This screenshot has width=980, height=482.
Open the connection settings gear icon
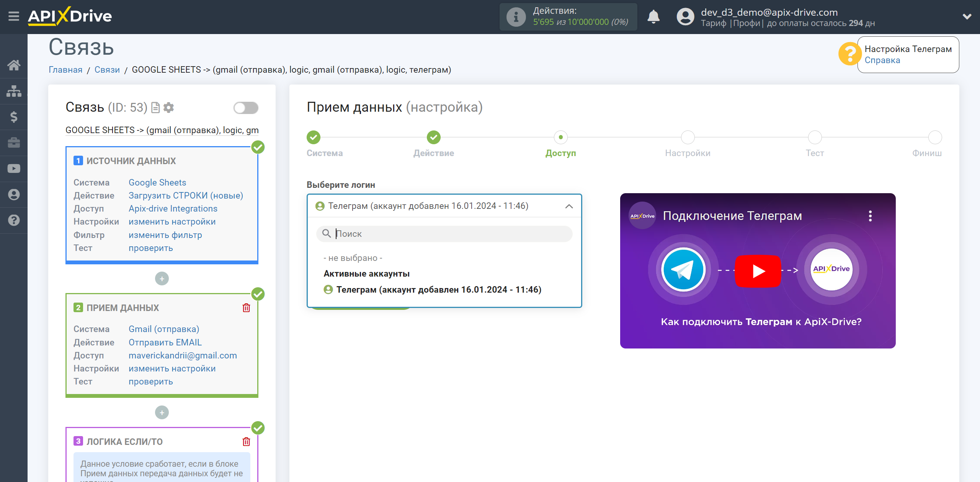pyautogui.click(x=168, y=107)
